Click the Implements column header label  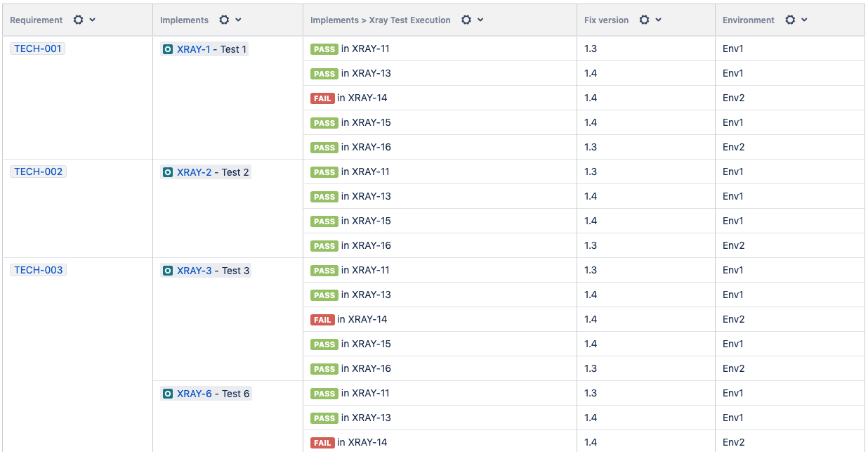tap(184, 20)
